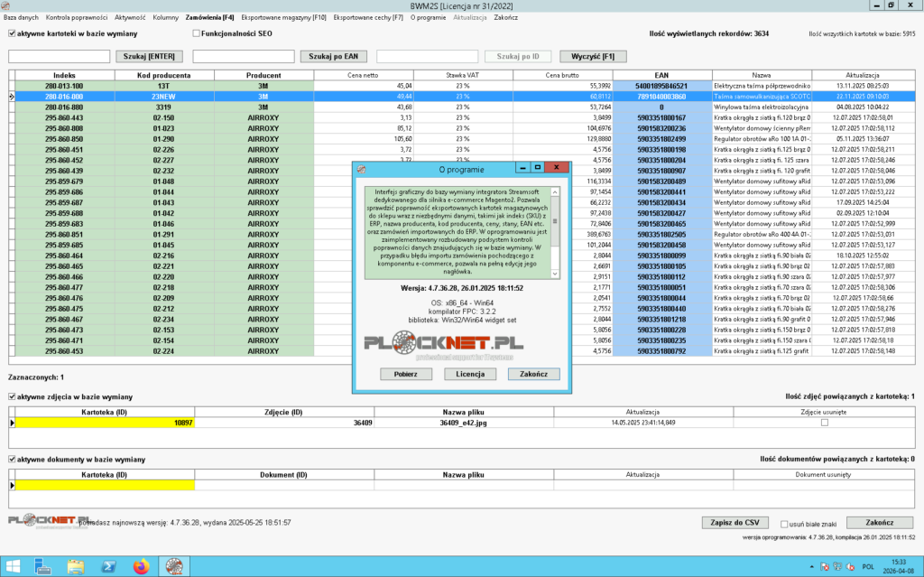Click the search field beside 'Szukaj [ENTER]'
924x577 pixels.
click(x=58, y=56)
